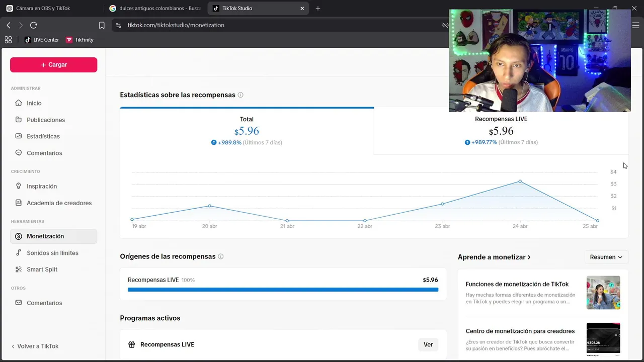The image size is (644, 362).
Task: Open the site information icon beside URL
Action: click(x=118, y=25)
